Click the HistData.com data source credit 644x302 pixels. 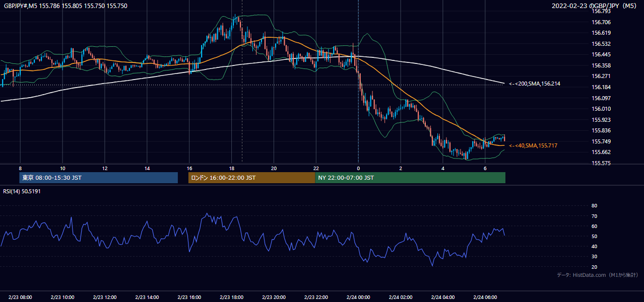tap(598, 275)
